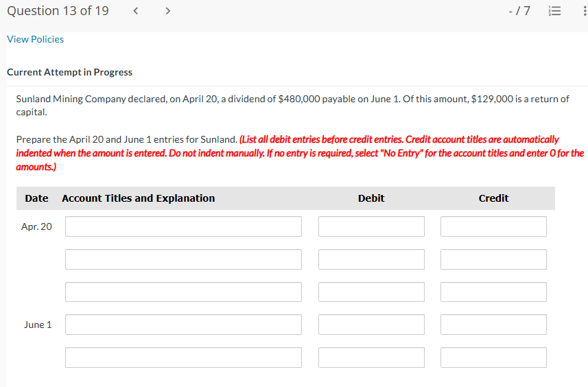Click June 1 first row debit field
The image size is (588, 387).
point(371,325)
